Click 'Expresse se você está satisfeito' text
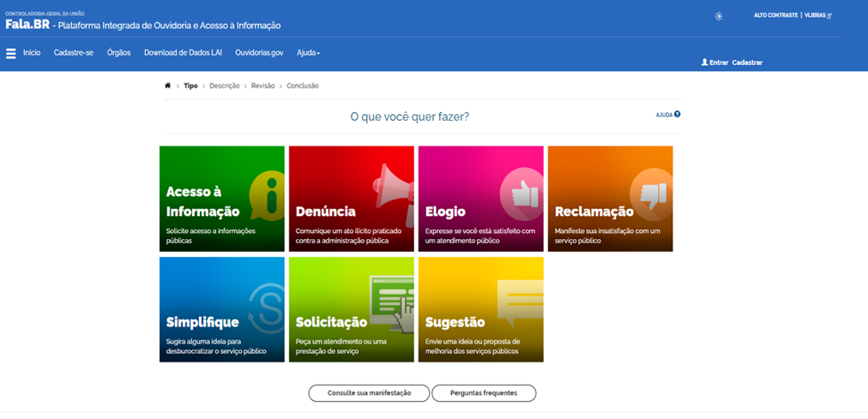 pyautogui.click(x=480, y=236)
